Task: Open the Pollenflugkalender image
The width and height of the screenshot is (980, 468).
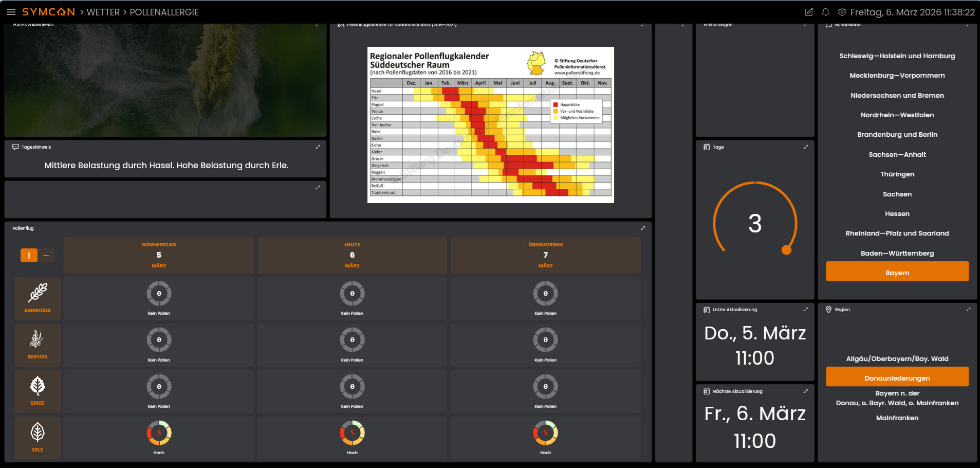Action: [x=490, y=124]
